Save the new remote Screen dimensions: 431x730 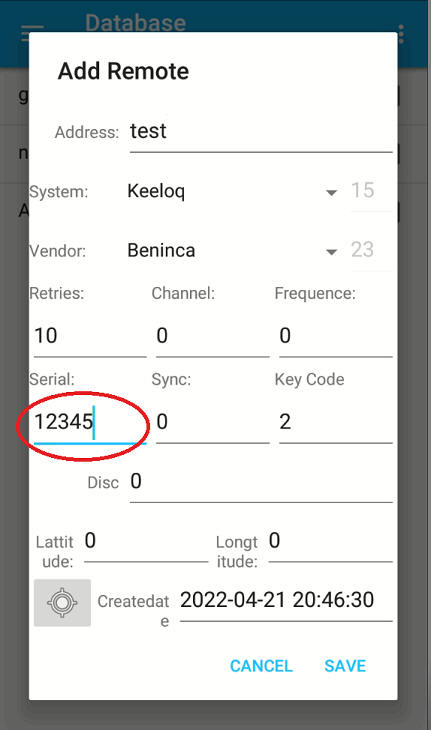pos(345,666)
